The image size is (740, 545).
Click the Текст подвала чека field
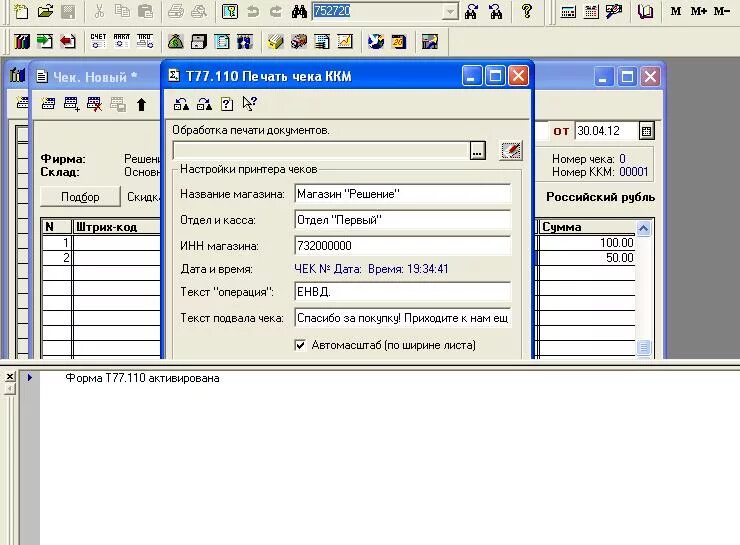tap(403, 318)
